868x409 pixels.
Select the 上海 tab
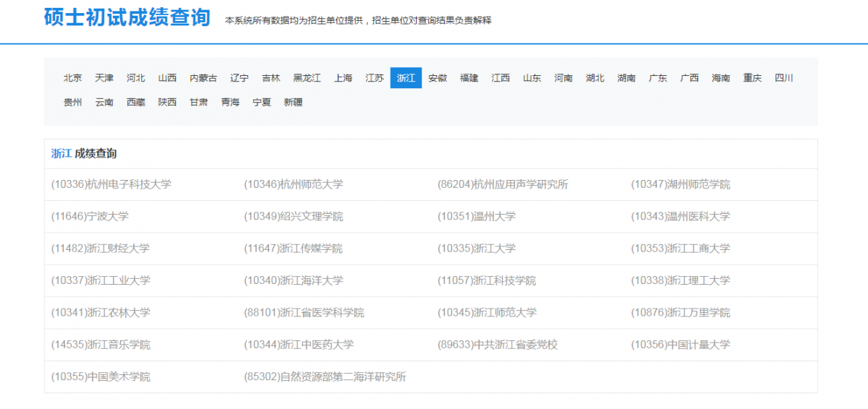coord(343,78)
